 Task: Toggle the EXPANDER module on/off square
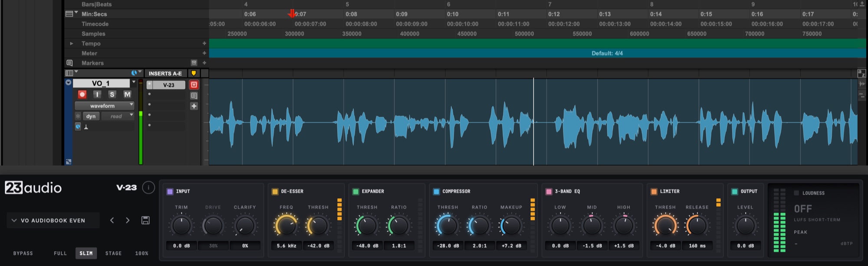click(356, 191)
